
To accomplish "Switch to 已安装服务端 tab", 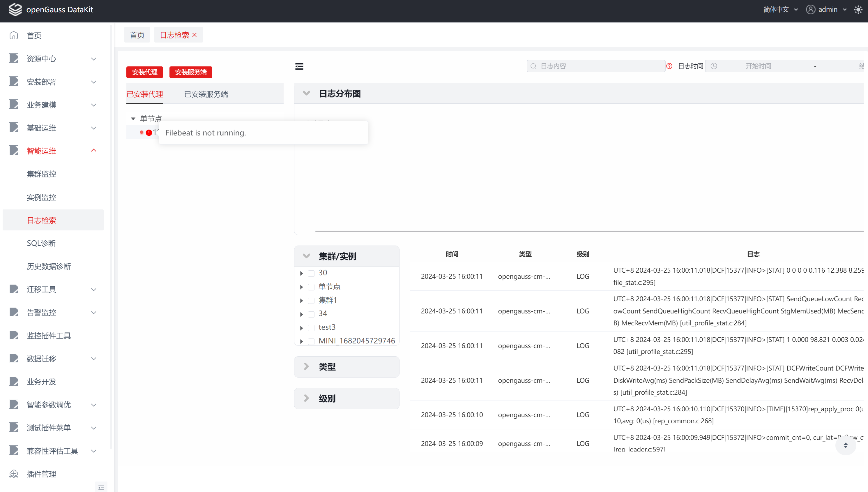I will click(x=206, y=94).
